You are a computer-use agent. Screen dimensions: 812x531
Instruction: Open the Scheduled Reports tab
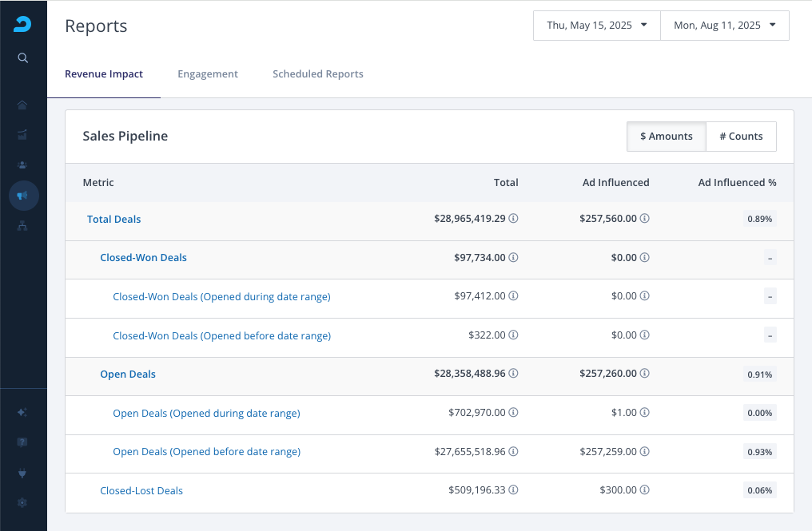pos(317,74)
